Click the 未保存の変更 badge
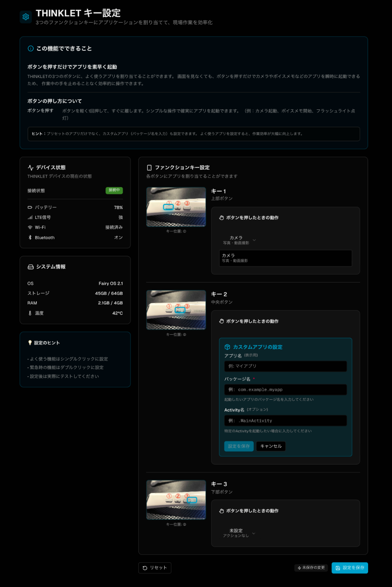 (311, 568)
